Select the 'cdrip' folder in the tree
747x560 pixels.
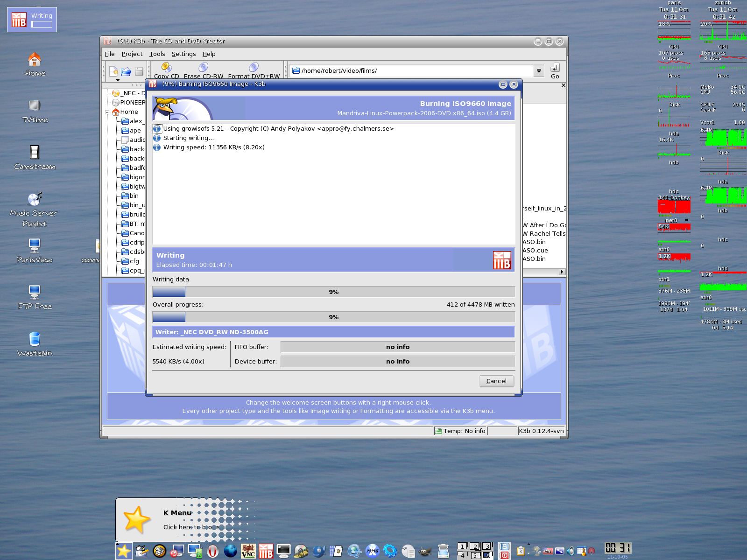tap(133, 243)
